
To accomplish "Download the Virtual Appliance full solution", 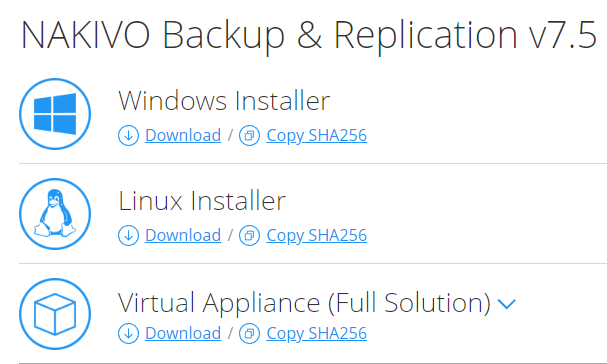I will [183, 333].
